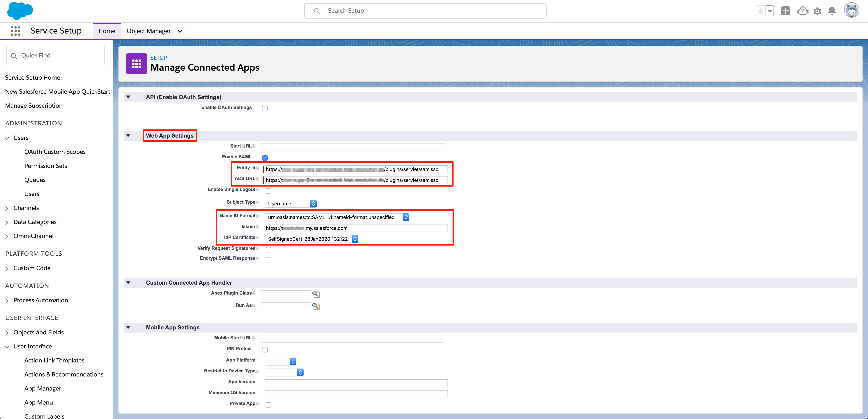Viewport: 868px width, 419px height.
Task: Show help for Subject Type
Action: tap(257, 202)
